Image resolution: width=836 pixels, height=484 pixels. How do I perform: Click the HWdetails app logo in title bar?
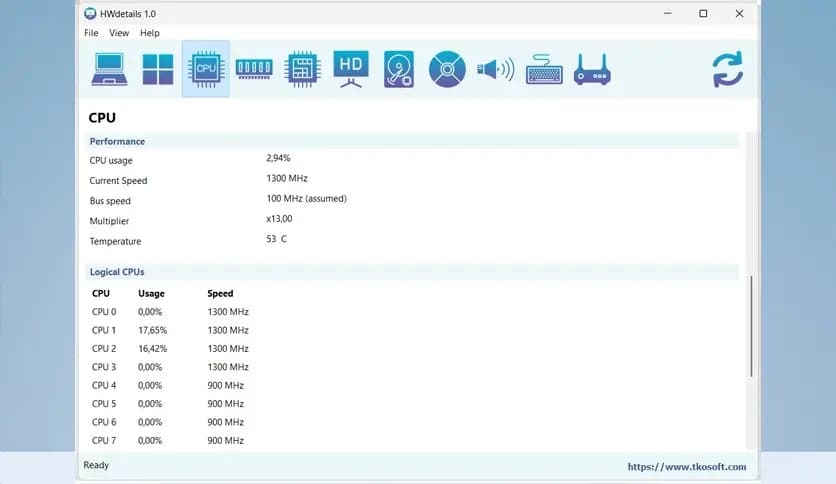(90, 13)
